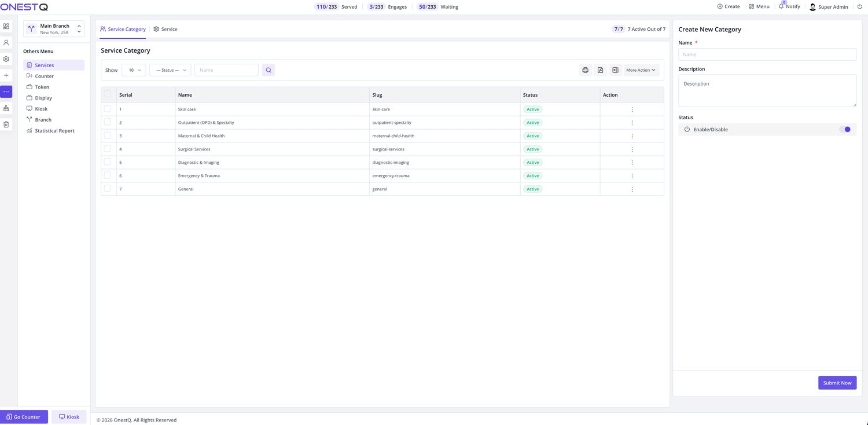Screen dimensions: 868x425
Task: Click the Main Branch fork icon
Action: pos(31,29)
